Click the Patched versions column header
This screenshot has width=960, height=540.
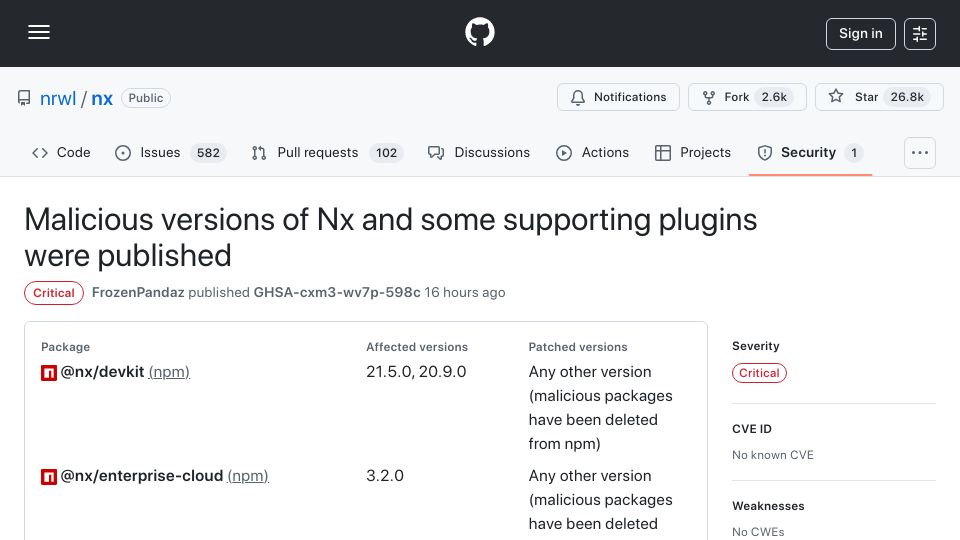578,347
